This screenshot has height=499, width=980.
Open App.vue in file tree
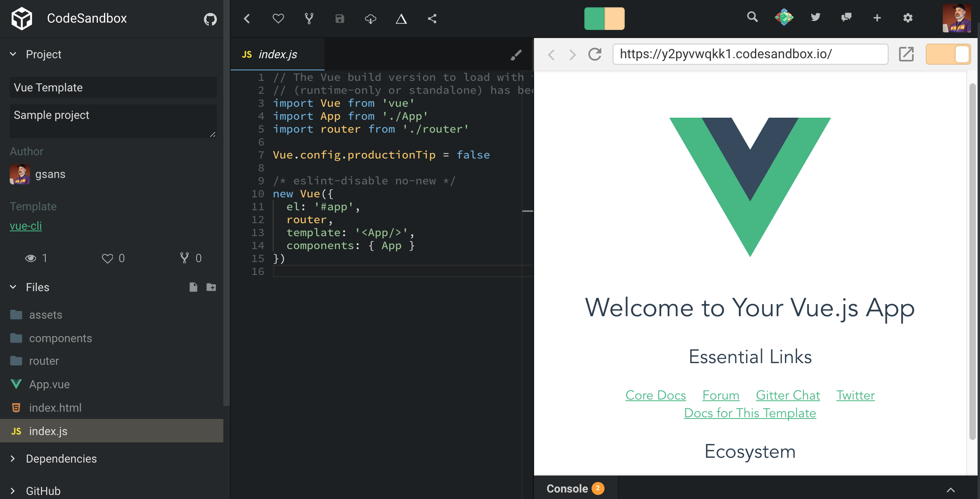pos(49,384)
